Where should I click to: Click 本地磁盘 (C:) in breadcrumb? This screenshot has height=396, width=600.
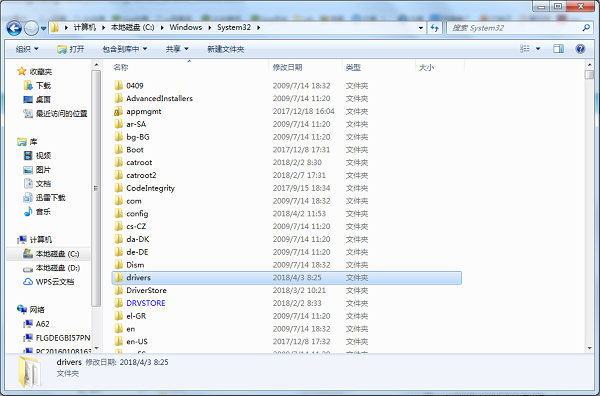132,27
